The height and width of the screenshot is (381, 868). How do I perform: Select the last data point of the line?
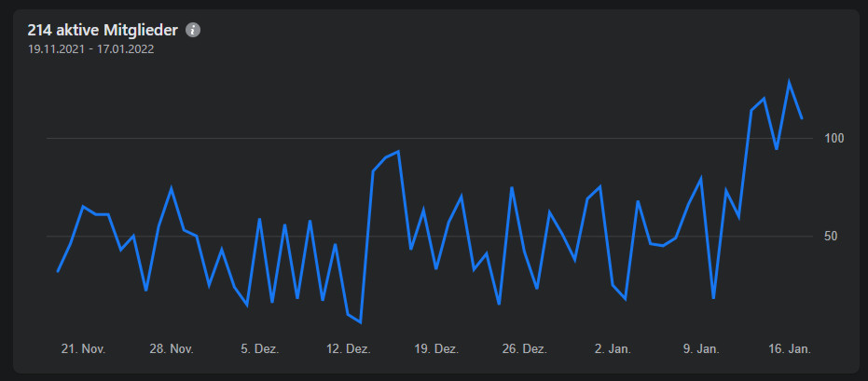coord(802,118)
